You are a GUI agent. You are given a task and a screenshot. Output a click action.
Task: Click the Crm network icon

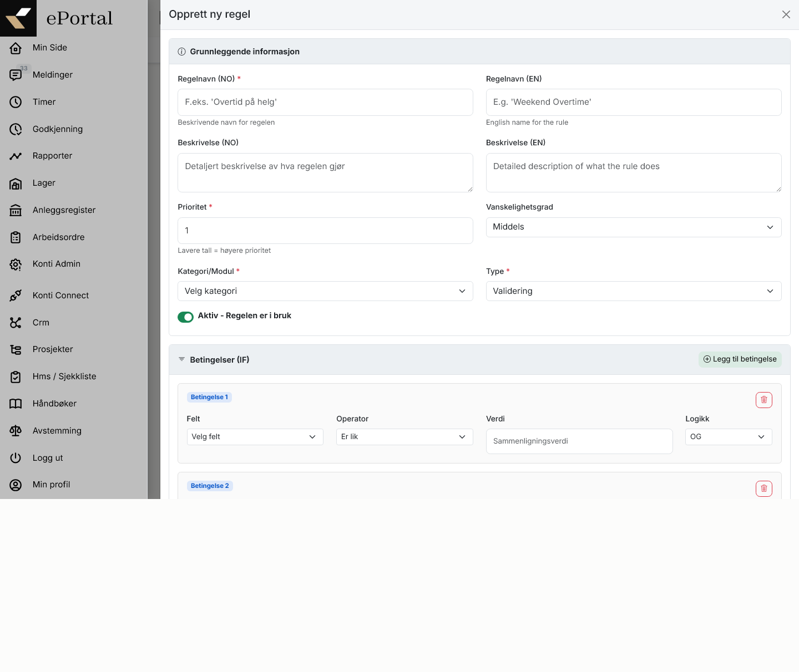(16, 323)
